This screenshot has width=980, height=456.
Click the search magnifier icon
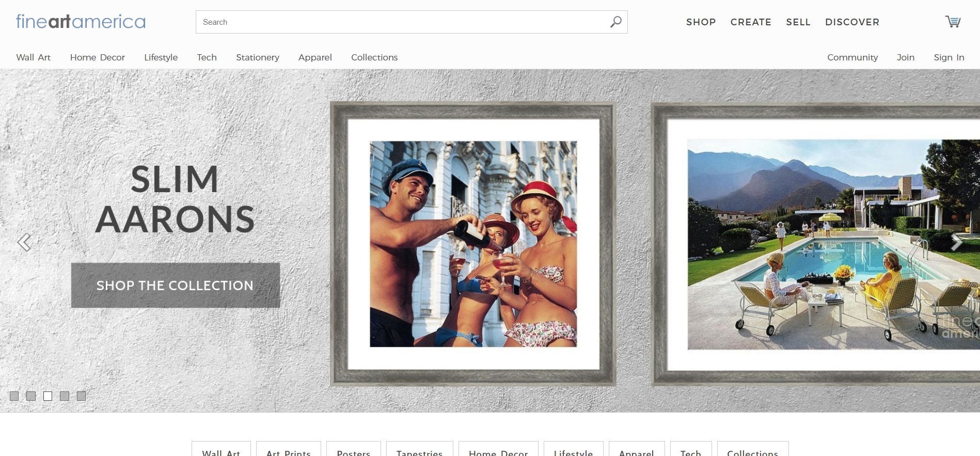(x=615, y=22)
